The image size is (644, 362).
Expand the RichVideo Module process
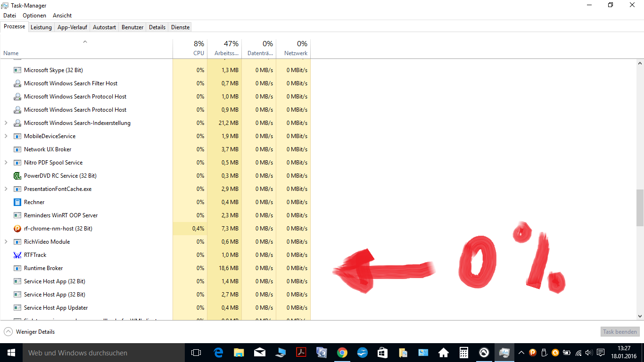(6, 242)
